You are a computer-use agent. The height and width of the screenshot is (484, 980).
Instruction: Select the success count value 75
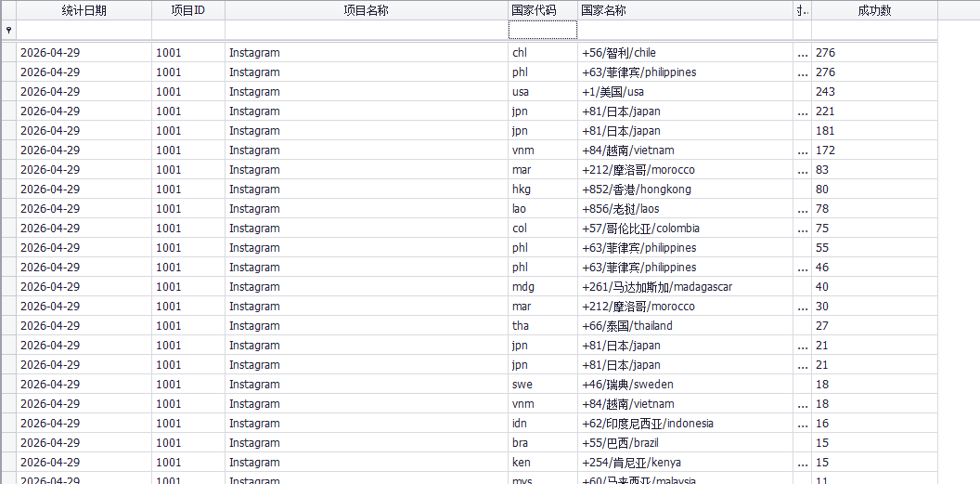[x=874, y=229]
